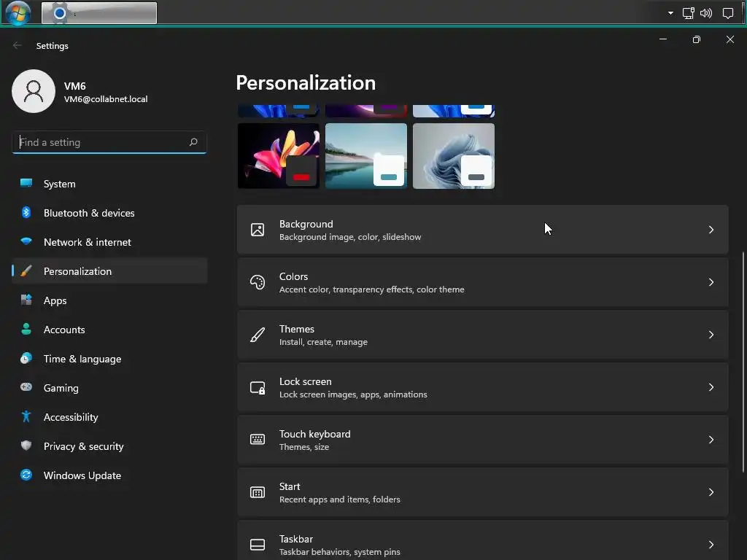
Task: Click the Taskbar row icon
Action: tap(258, 544)
